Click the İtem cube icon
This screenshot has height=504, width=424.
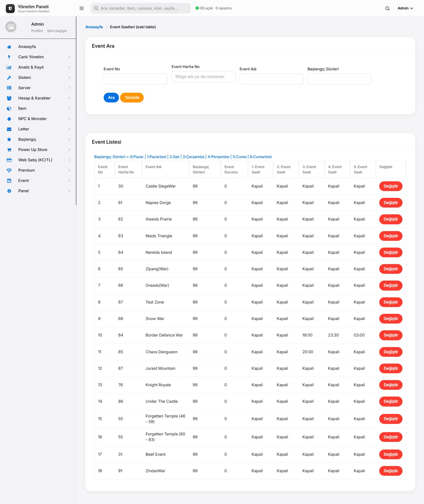(x=9, y=109)
